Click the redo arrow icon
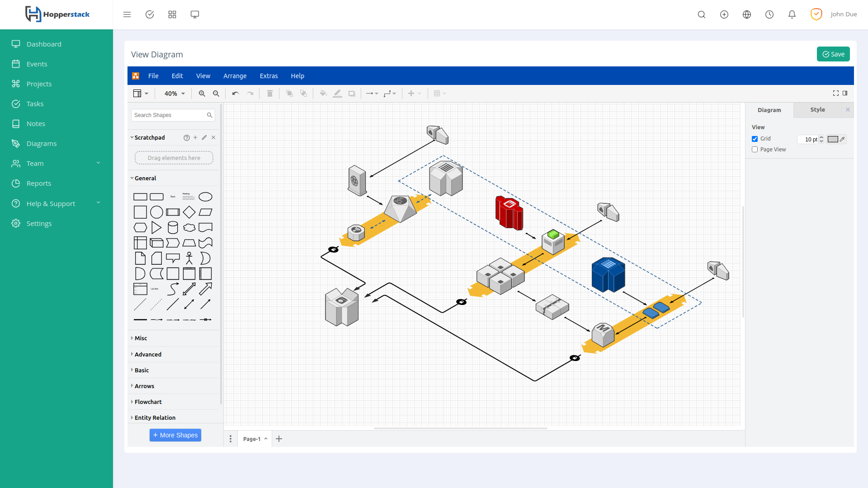Viewport: 868px width, 488px height. 250,94
